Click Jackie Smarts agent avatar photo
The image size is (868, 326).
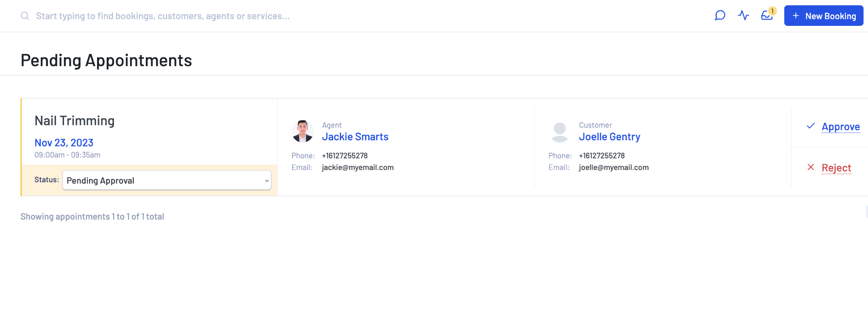pyautogui.click(x=303, y=131)
